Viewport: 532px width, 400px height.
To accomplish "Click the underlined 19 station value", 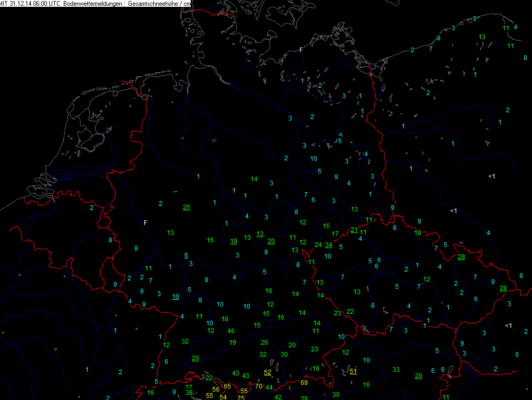I will pyautogui.click(x=234, y=241).
